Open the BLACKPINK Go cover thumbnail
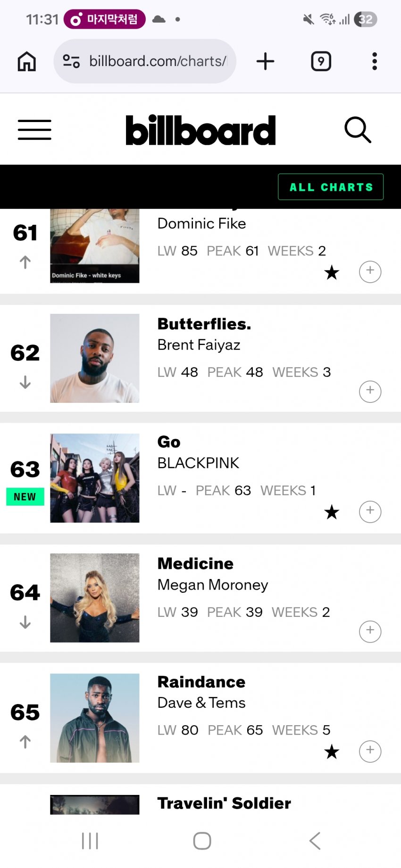 (95, 478)
